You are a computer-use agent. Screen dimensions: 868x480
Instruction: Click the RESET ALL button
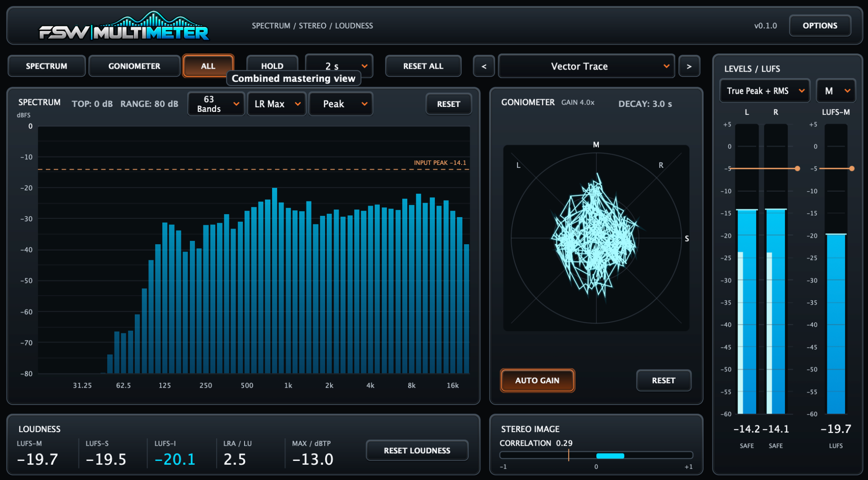coord(423,66)
